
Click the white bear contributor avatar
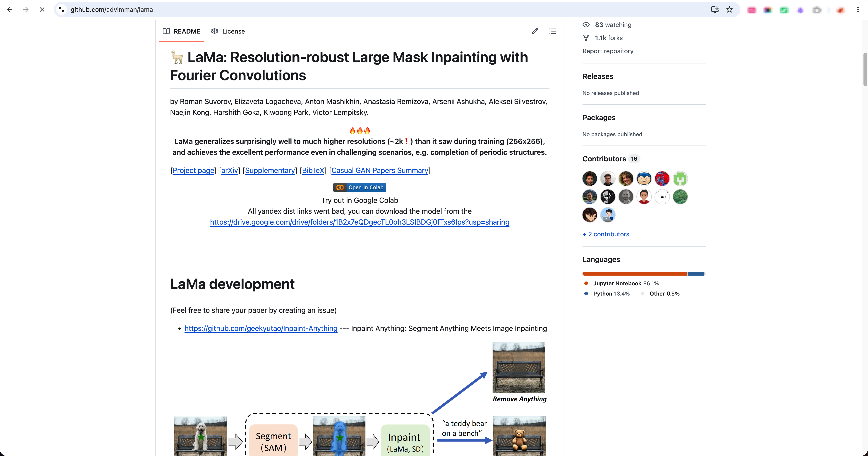pyautogui.click(x=662, y=197)
